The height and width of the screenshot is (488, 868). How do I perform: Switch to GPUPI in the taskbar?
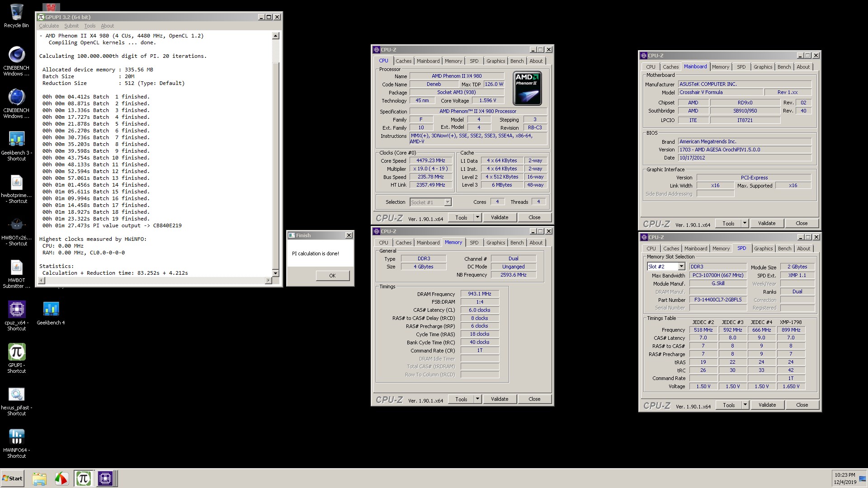pos(83,479)
